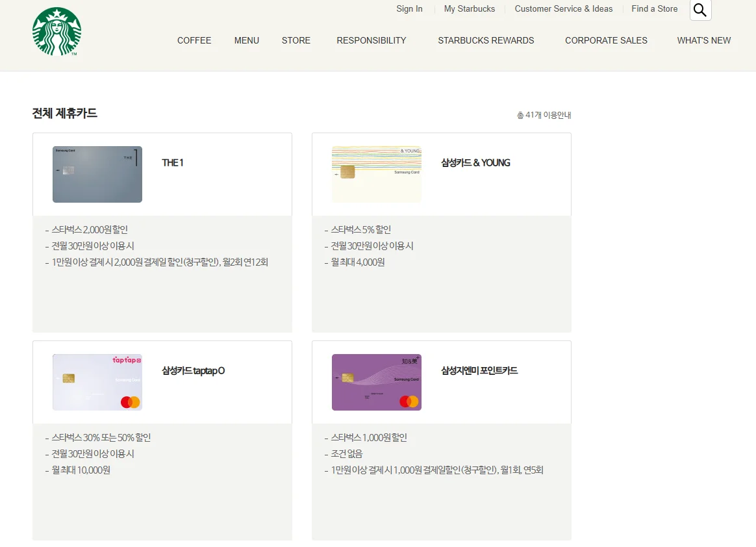Go to STARBUCKS REWARDS

click(x=486, y=40)
